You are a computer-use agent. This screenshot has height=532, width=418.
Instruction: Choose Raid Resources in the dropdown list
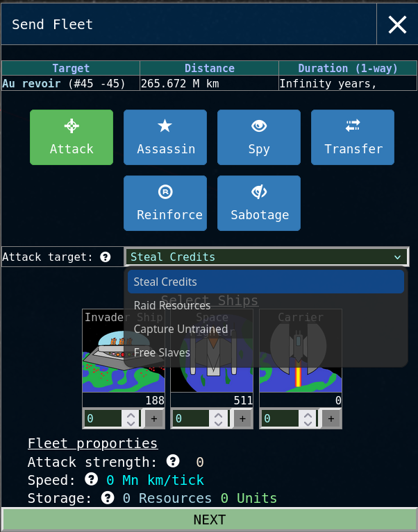[266, 305]
